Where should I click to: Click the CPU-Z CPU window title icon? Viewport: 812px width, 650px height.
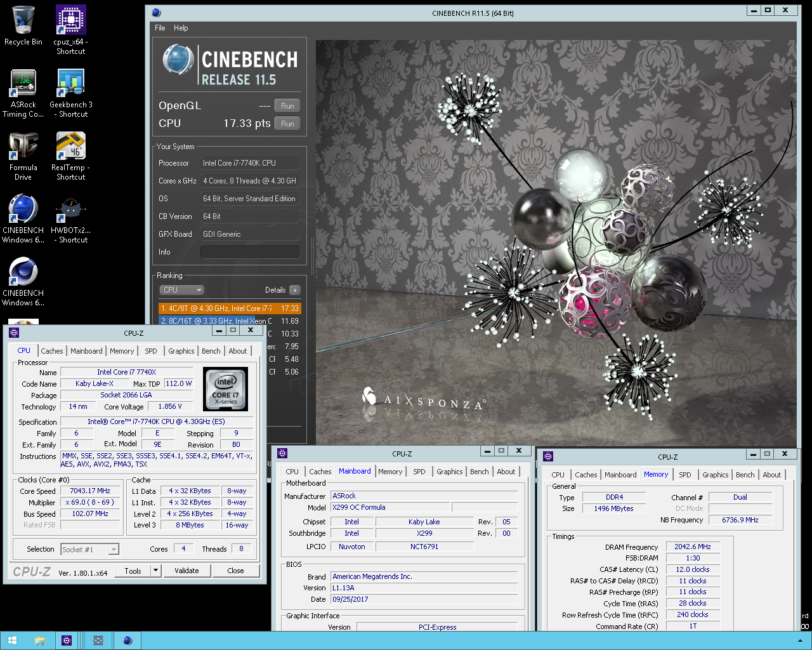pyautogui.click(x=14, y=333)
